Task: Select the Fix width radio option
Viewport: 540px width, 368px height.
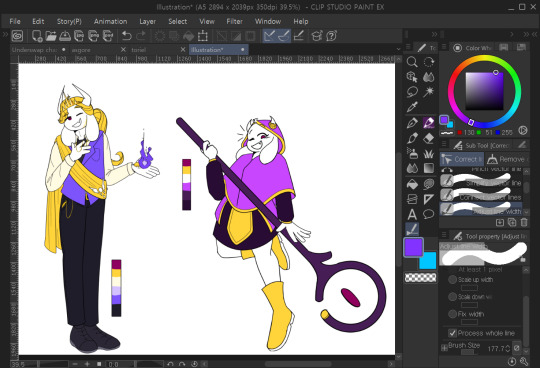Action: click(x=452, y=314)
